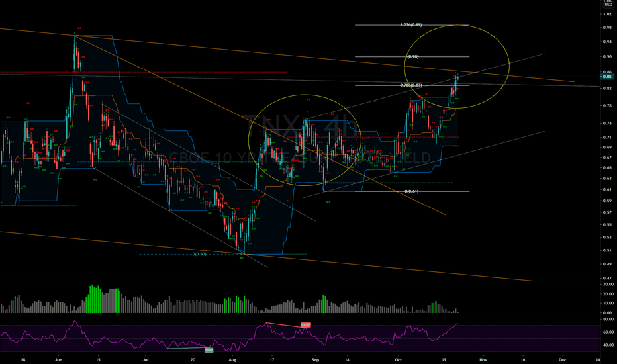617x364 pixels.
Task: Click the green Bull divergence label on RSI
Action: pos(209,350)
